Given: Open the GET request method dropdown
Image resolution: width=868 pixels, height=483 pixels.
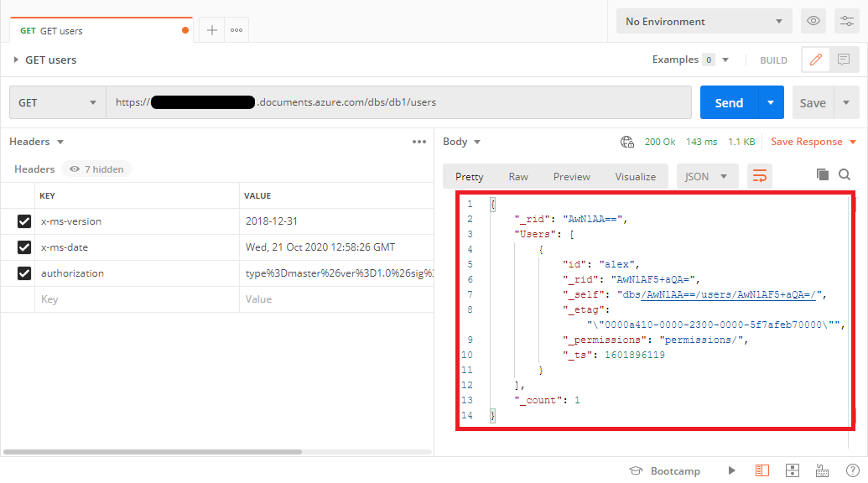Looking at the screenshot, I should tap(56, 101).
